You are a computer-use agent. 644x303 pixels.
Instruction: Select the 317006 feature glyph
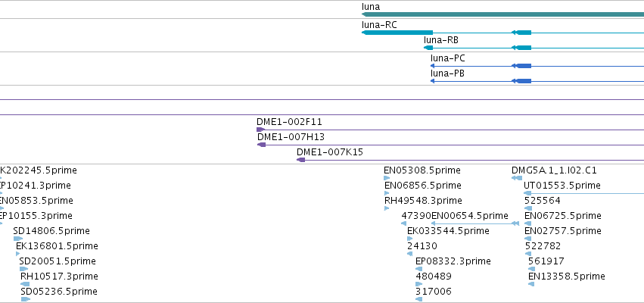(x=419, y=299)
